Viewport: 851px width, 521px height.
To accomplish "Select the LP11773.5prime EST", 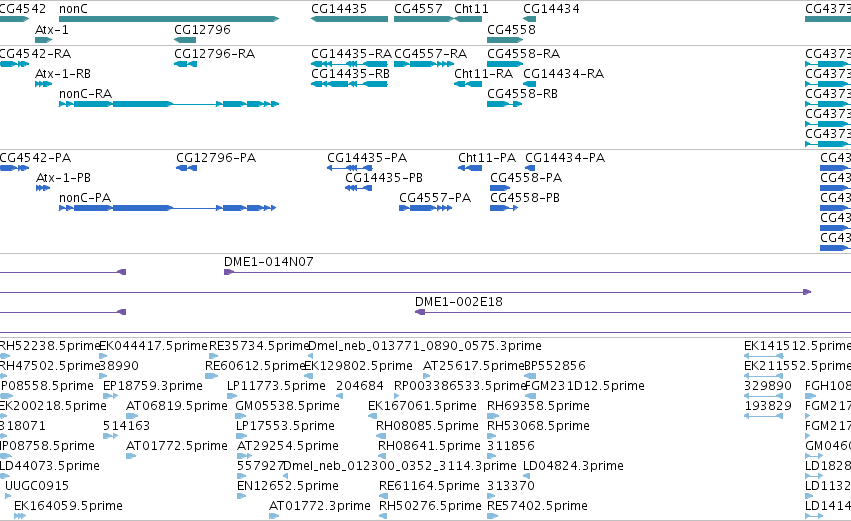I will pyautogui.click(x=232, y=396).
